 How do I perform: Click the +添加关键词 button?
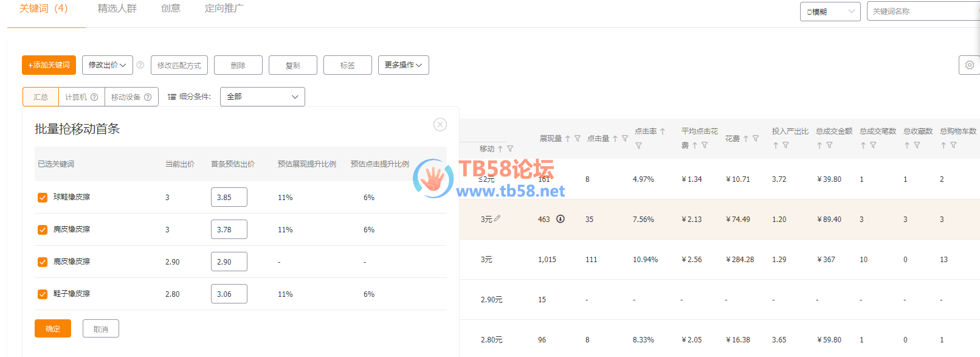pos(49,65)
